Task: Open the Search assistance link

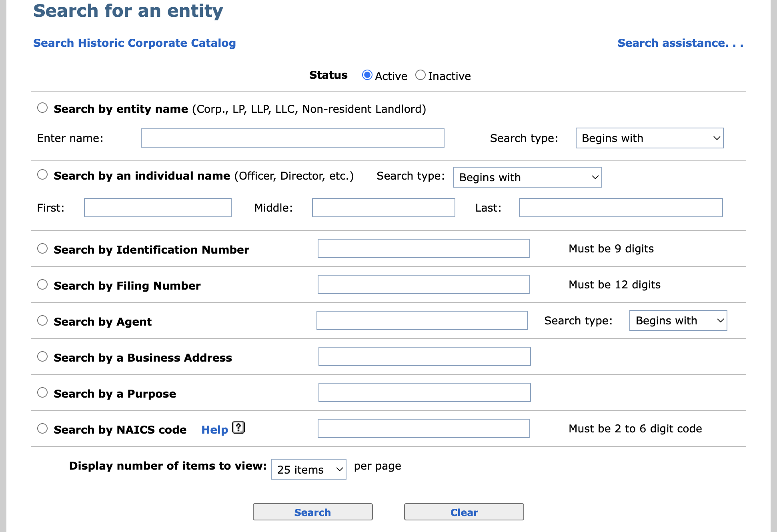Action: click(680, 43)
